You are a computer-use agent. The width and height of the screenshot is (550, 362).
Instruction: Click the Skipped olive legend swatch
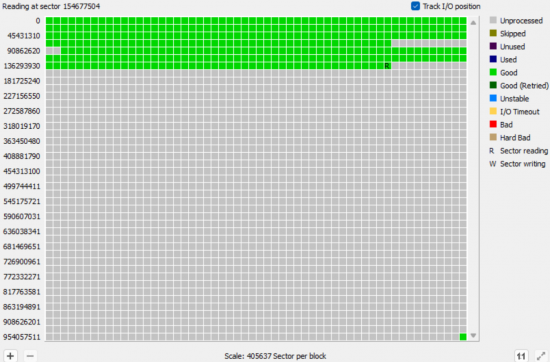[x=493, y=33]
